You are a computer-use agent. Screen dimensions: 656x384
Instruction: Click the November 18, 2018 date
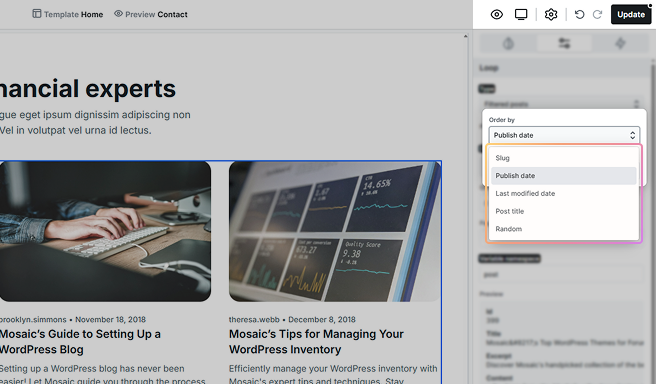tap(110, 320)
